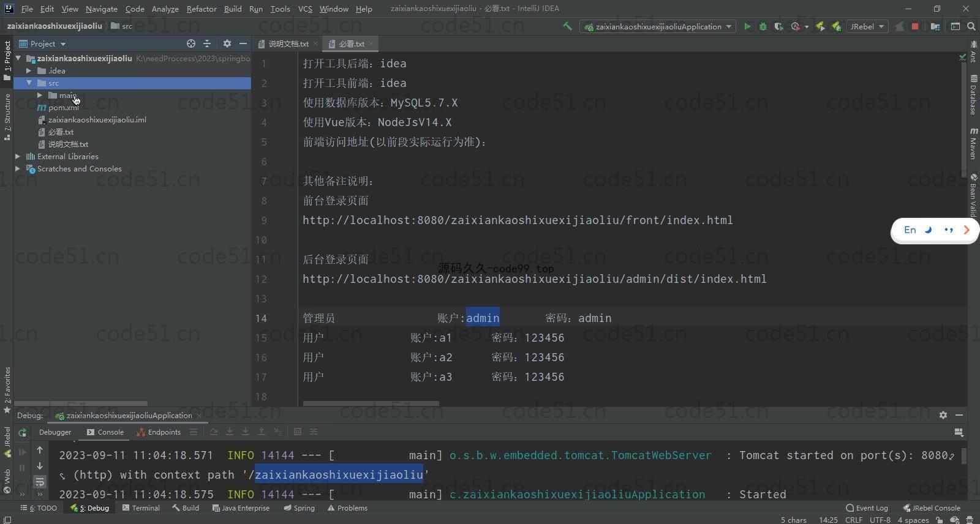Image resolution: width=980 pixels, height=524 pixels.
Task: Open the Spring tool window
Action: coord(299,507)
